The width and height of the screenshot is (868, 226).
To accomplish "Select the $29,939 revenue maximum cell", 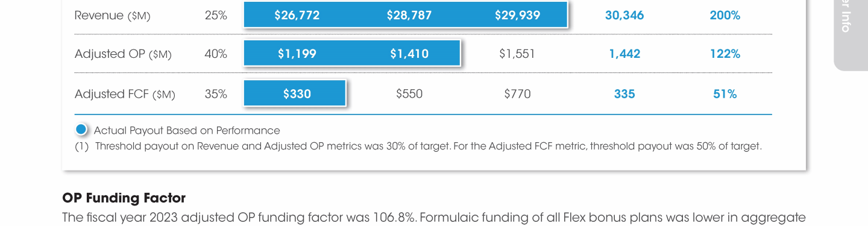I will (x=518, y=15).
